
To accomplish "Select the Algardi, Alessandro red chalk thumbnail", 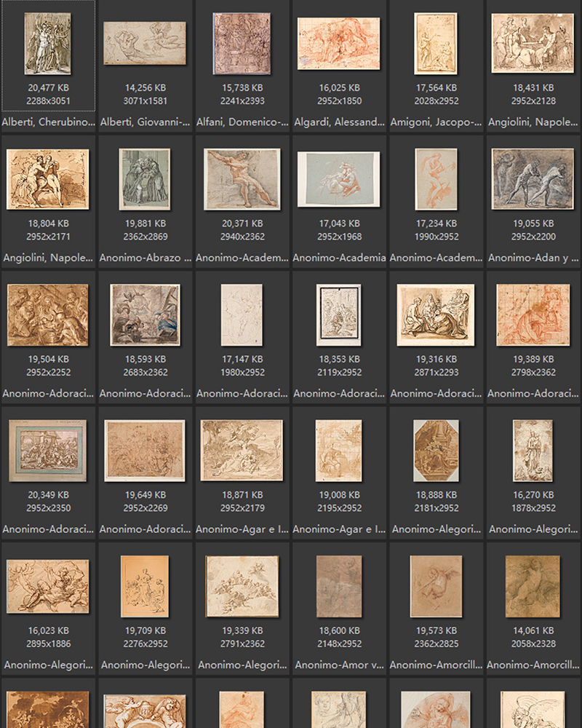I will coord(338,44).
